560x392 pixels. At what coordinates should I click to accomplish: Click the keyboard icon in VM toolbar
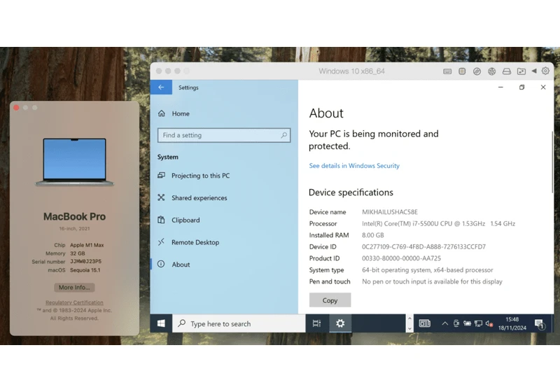tap(447, 71)
